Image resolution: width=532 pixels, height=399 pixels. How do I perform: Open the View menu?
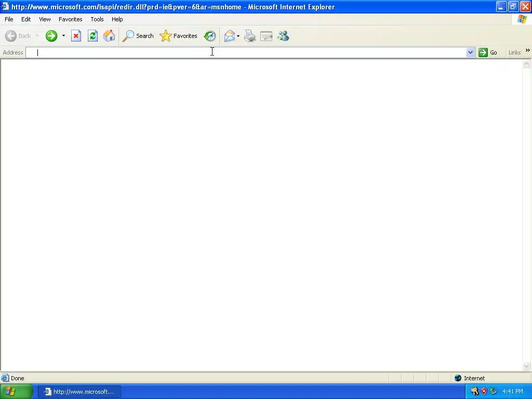pyautogui.click(x=45, y=19)
